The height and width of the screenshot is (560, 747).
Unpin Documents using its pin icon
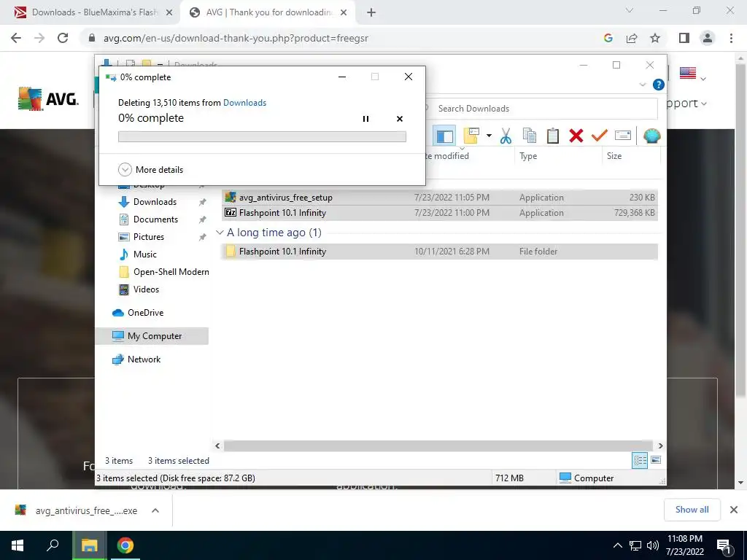tap(203, 219)
